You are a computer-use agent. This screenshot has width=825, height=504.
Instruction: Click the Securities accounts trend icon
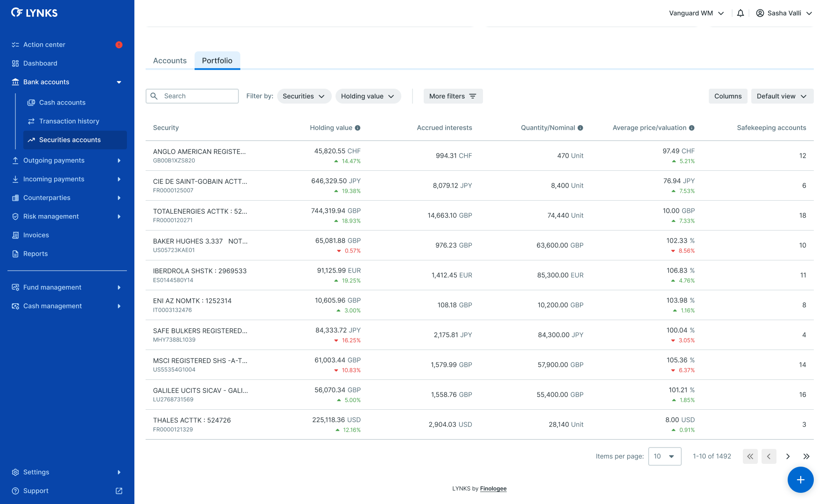point(31,140)
